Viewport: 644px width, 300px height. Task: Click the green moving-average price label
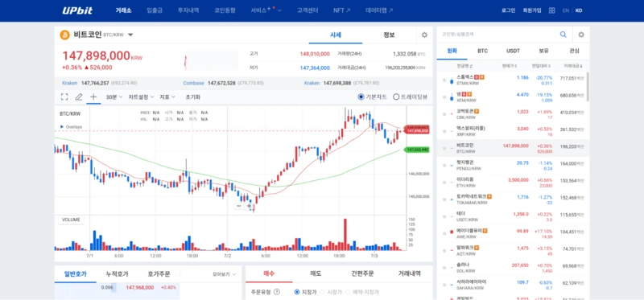point(417,150)
